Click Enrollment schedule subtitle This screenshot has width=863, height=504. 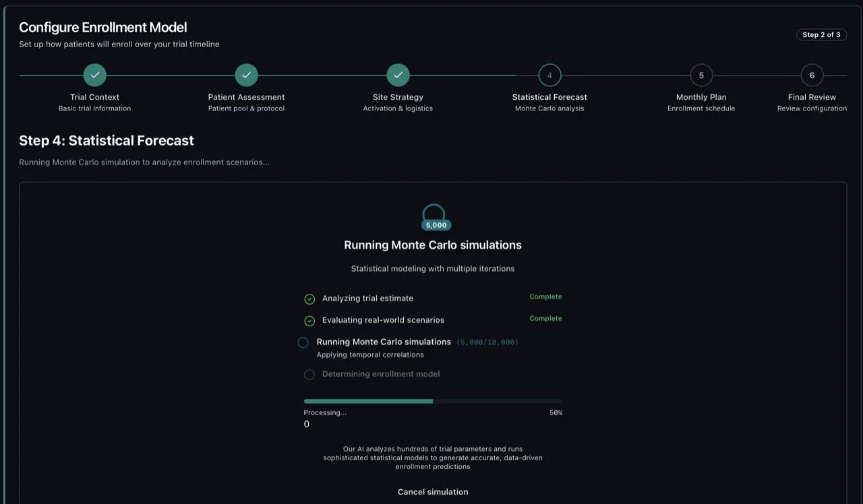[701, 108]
